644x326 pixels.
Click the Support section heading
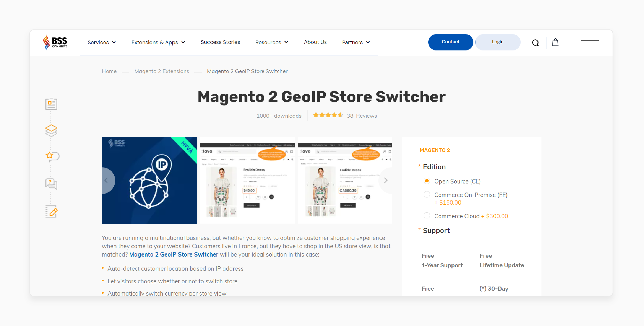click(x=436, y=230)
